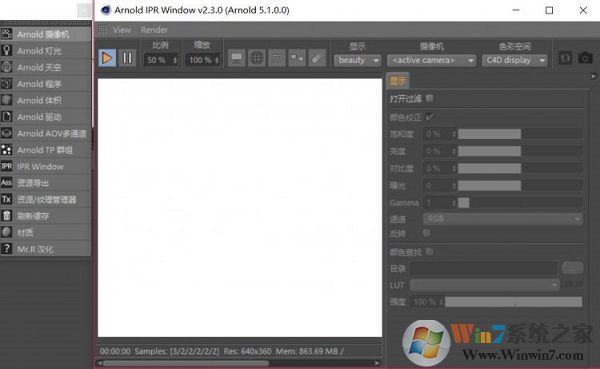Click the globe icon in the toolbar
Viewport: 600px width, 369px height.
257,58
